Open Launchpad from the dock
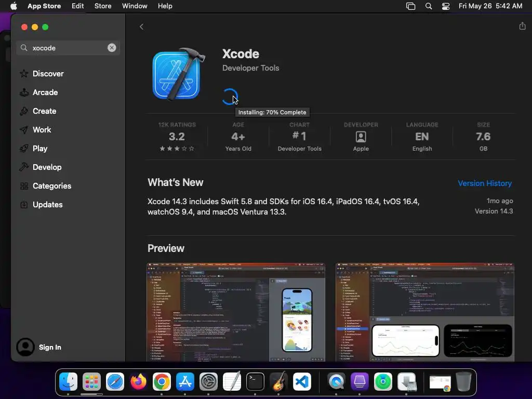532x399 pixels. pos(91,382)
